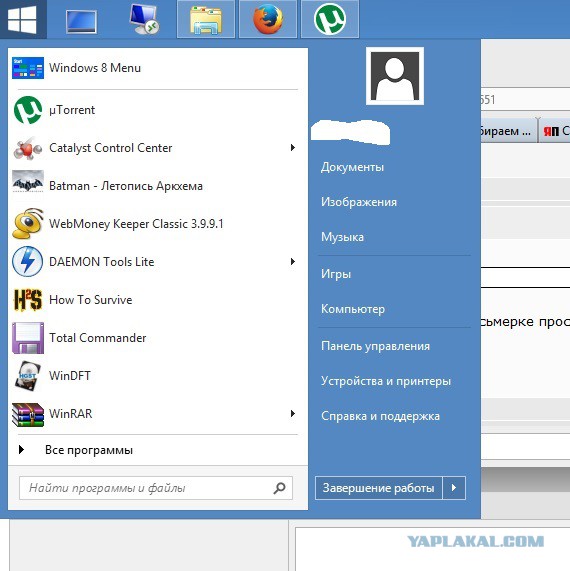Screen dimensions: 570x571
Task: Click the DAEMON Tools lightning icon
Action: [x=28, y=261]
